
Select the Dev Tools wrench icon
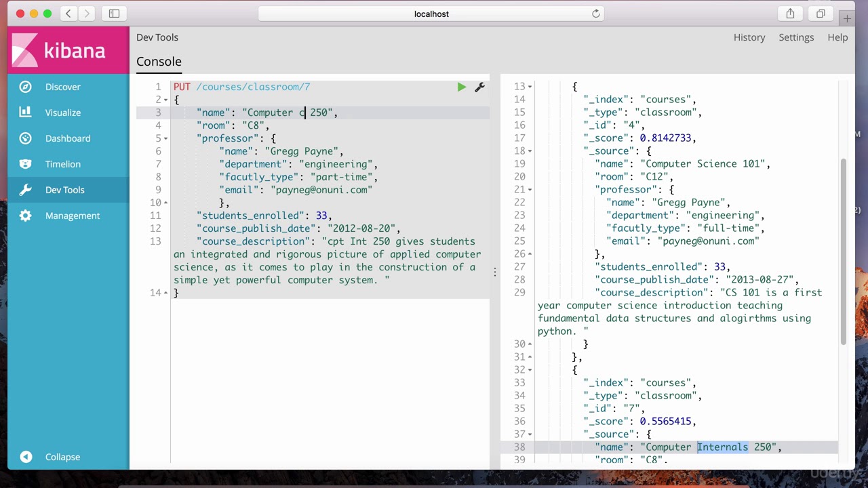(x=26, y=190)
